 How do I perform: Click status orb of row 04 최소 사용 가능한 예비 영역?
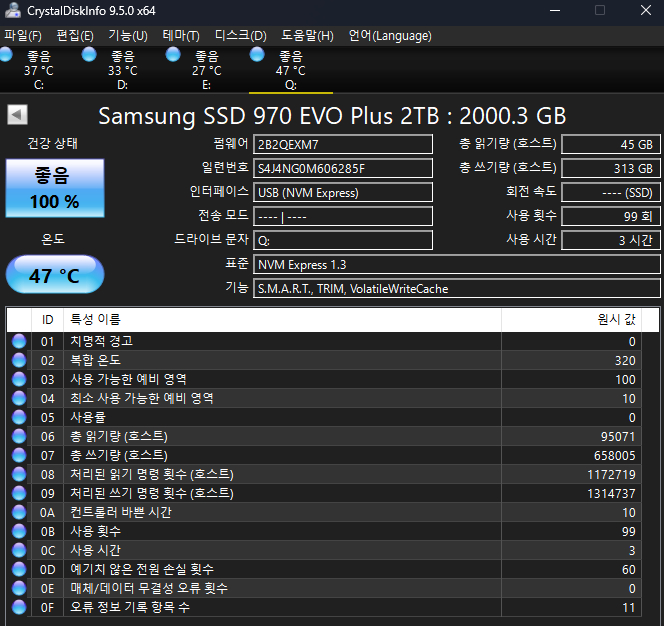coord(19,398)
